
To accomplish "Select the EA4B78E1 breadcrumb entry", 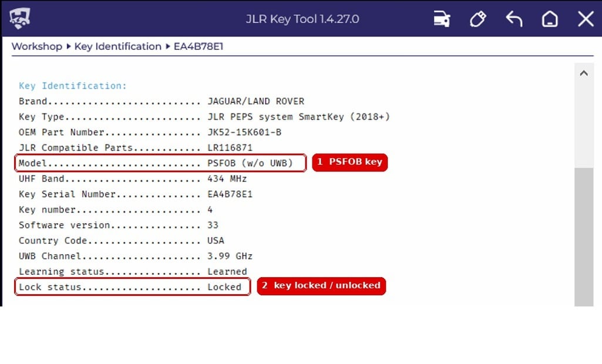I will [x=199, y=46].
